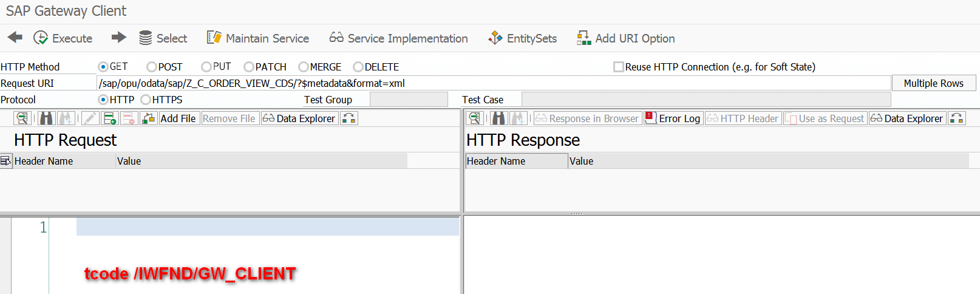Click the upload icon left of Add File
The width and height of the screenshot is (980, 294).
[x=149, y=118]
